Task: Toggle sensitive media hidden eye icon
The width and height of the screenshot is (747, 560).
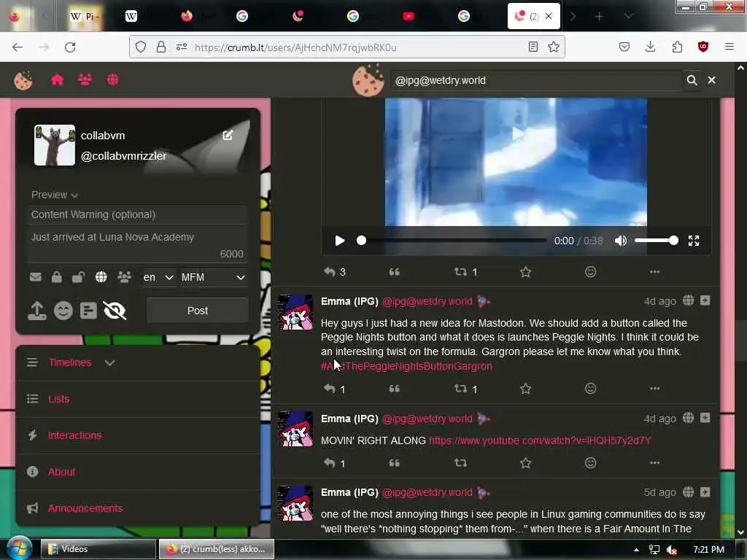Action: [115, 311]
